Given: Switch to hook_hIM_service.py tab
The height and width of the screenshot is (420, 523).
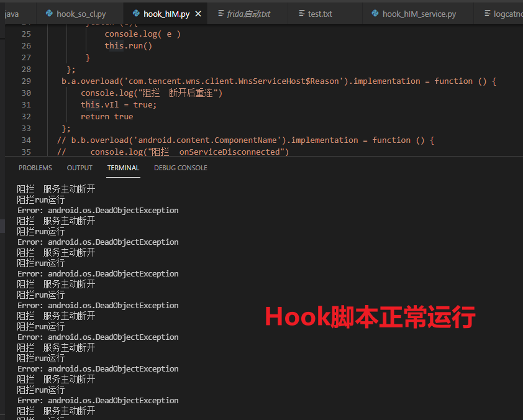Looking at the screenshot, I should tap(419, 14).
